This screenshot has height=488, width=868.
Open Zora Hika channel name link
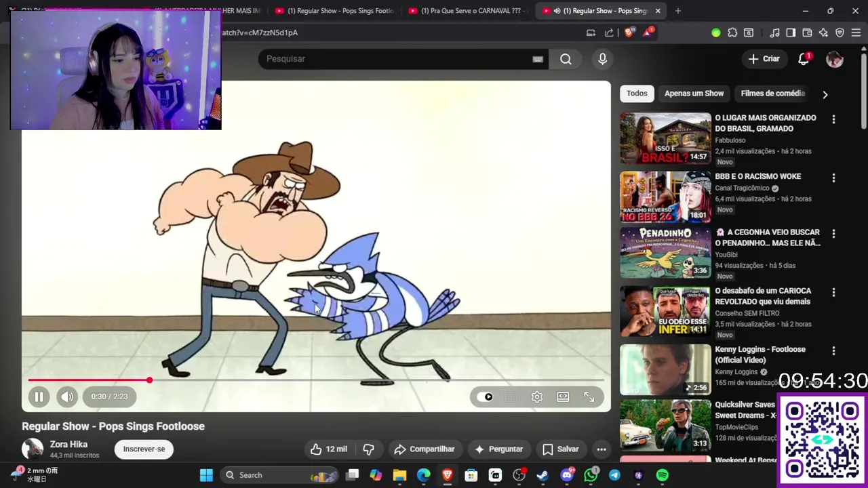[x=68, y=445]
